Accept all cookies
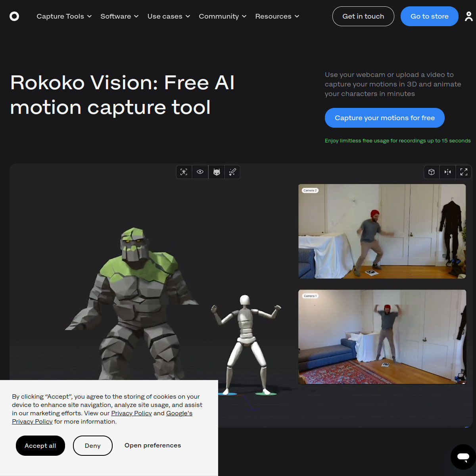The width and height of the screenshot is (476, 476). (40, 445)
